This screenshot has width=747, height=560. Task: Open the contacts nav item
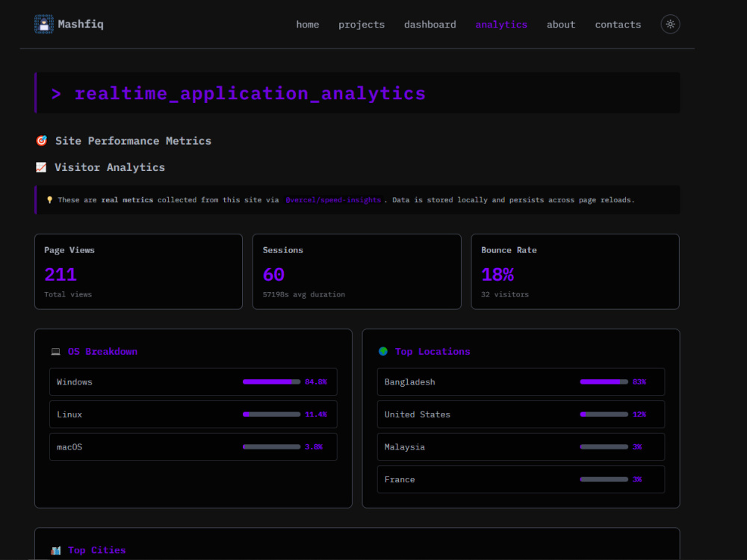coord(618,25)
